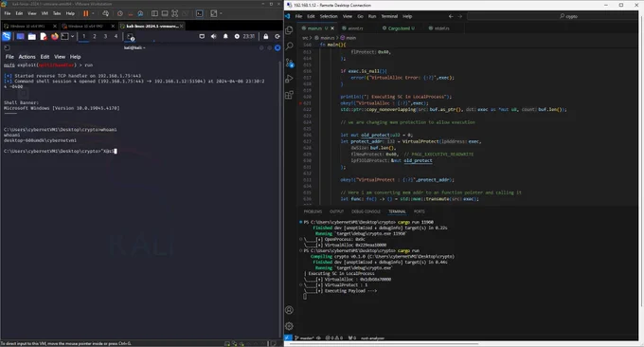Screen dimensions: 644x347
Task: Open the VS Code Search icon
Action: 289,46
